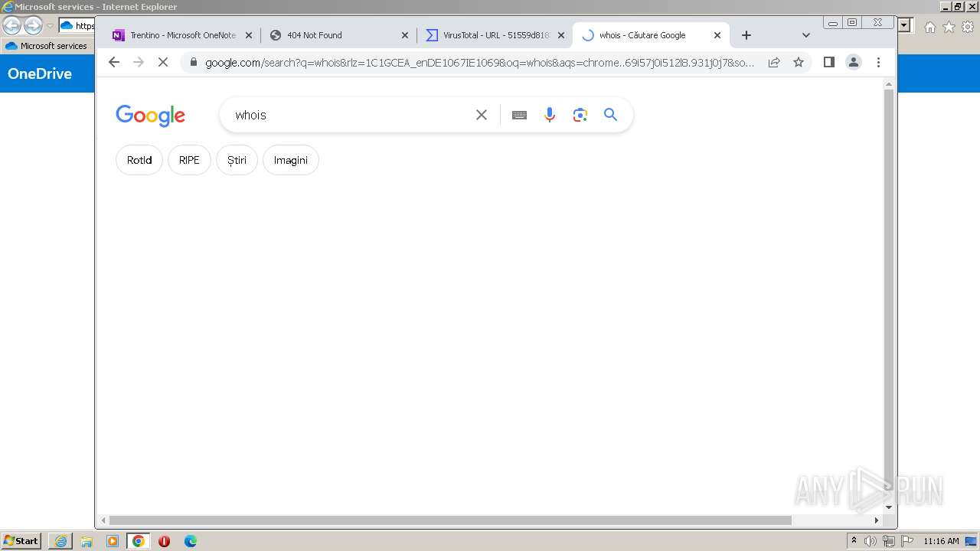980x551 pixels.
Task: Share this page from address bar
Action: coord(774,62)
